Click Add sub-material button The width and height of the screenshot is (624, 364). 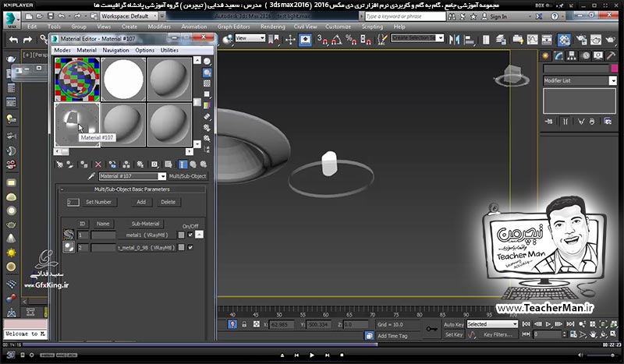[x=141, y=202]
